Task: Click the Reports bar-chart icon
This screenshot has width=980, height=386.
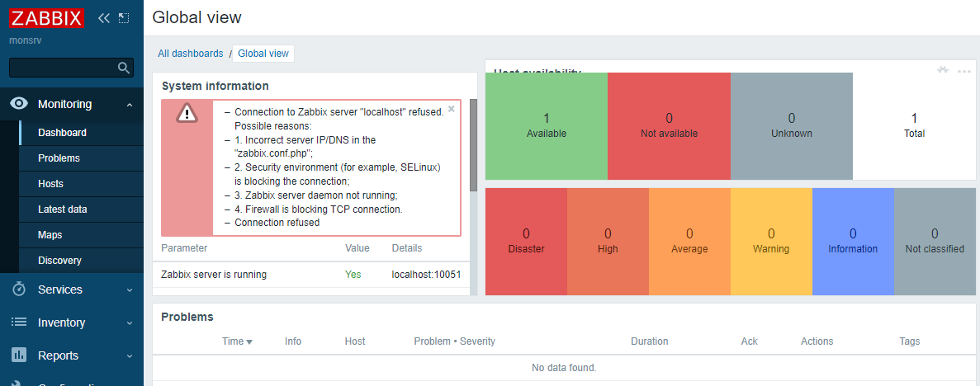Action: click(19, 355)
